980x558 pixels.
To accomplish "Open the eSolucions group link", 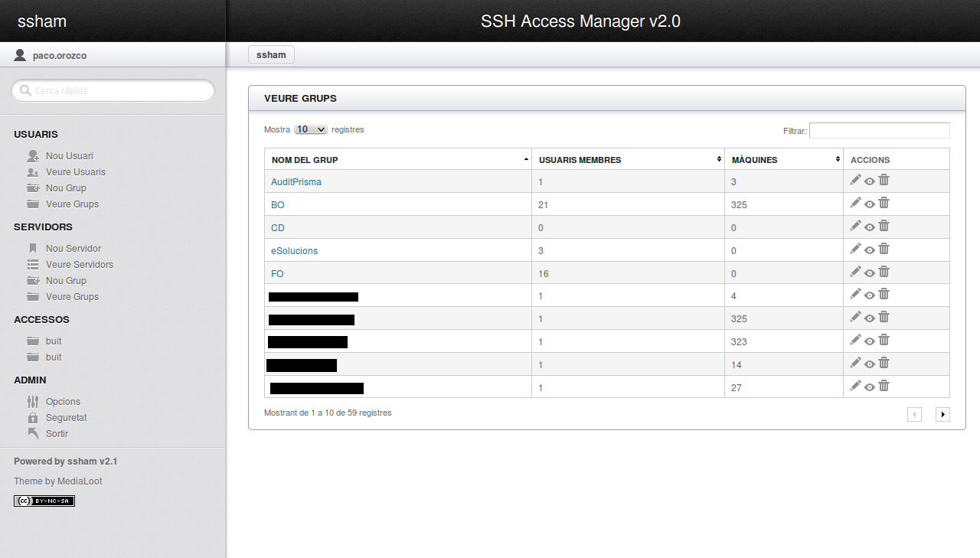I will 294,250.
